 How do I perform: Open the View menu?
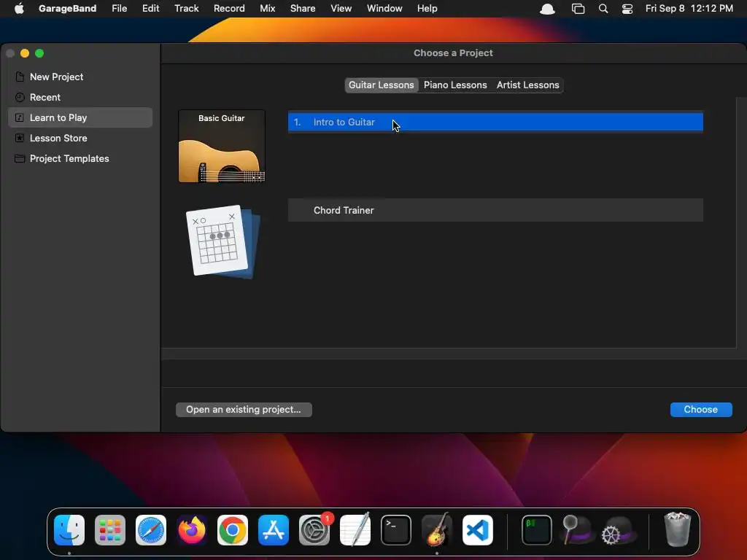tap(341, 9)
